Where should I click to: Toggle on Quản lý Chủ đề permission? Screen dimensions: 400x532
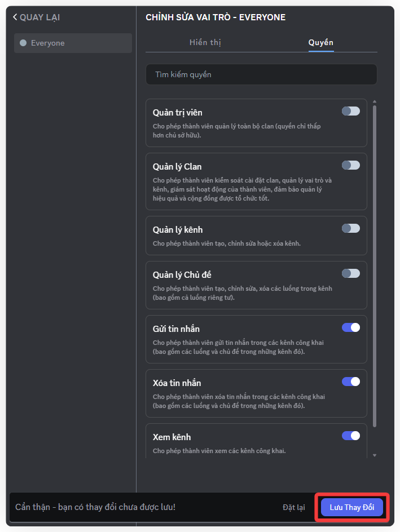350,273
